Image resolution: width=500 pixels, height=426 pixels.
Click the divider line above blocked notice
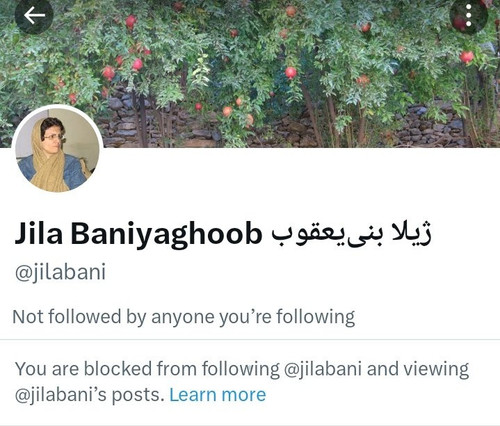(250, 339)
